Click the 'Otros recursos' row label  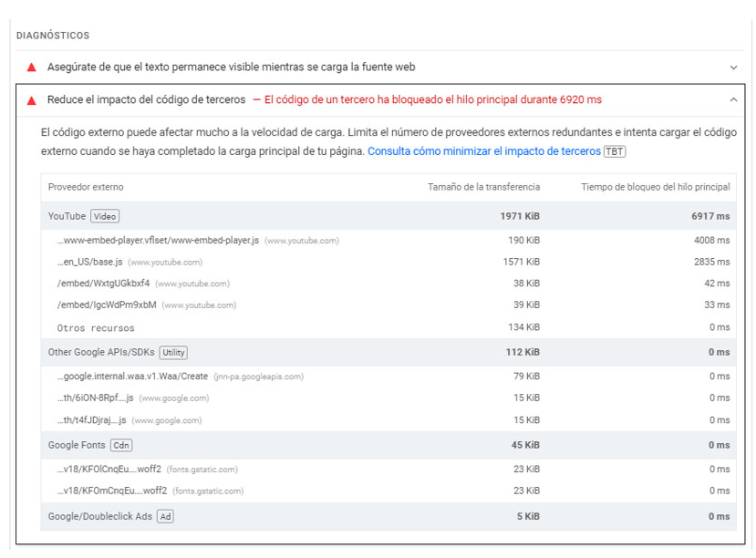[x=96, y=328]
